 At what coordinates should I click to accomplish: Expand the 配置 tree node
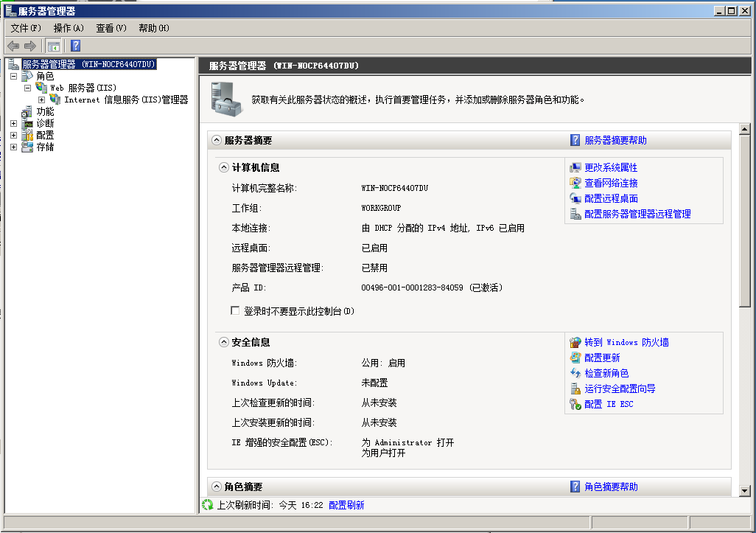pos(13,135)
